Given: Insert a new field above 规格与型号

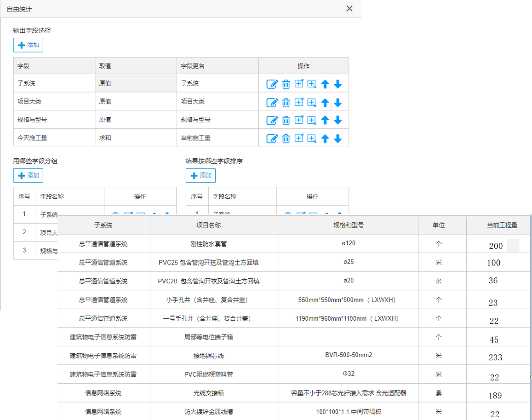Looking at the screenshot, I should pos(299,120).
